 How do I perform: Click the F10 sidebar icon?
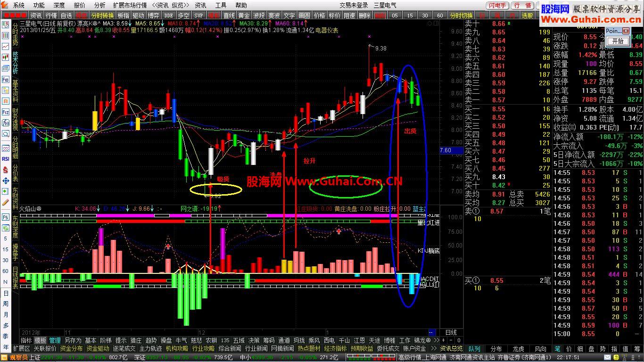point(6,80)
